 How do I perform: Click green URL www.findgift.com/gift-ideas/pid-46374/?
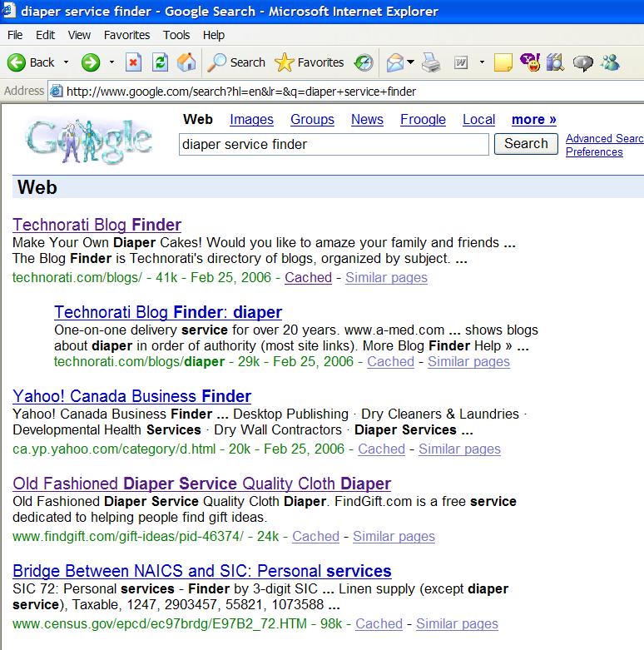coord(128,537)
